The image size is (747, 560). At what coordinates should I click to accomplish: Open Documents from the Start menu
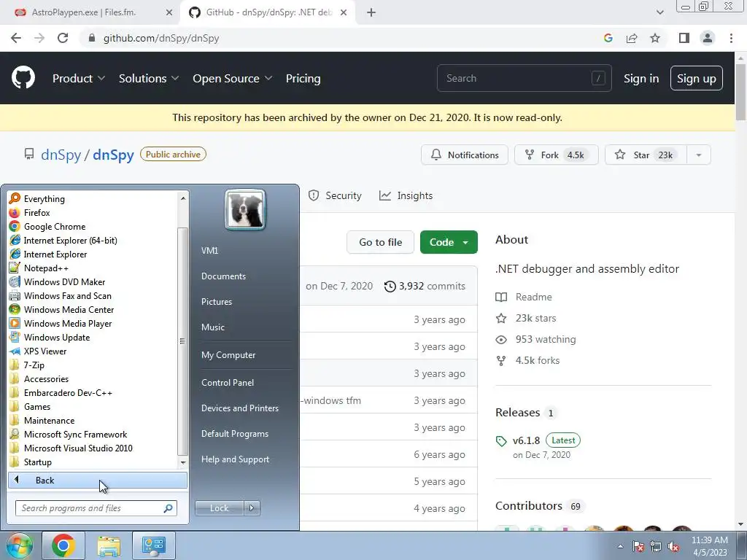click(223, 276)
